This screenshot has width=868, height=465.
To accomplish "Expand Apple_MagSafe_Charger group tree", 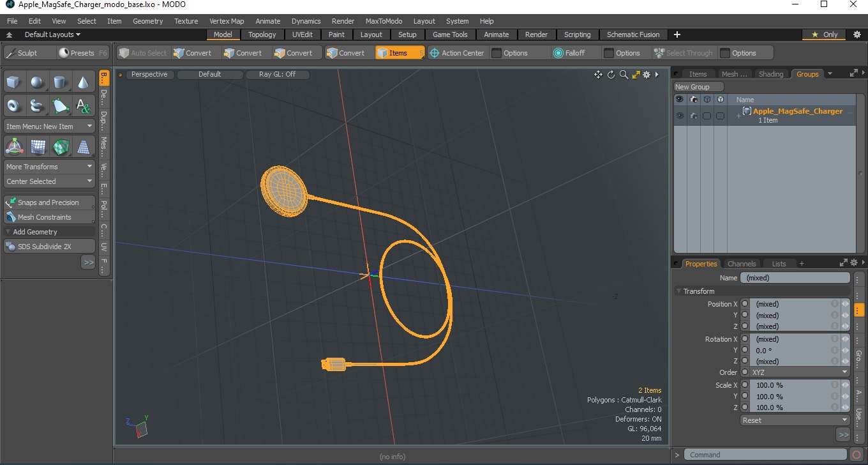I will point(738,116).
